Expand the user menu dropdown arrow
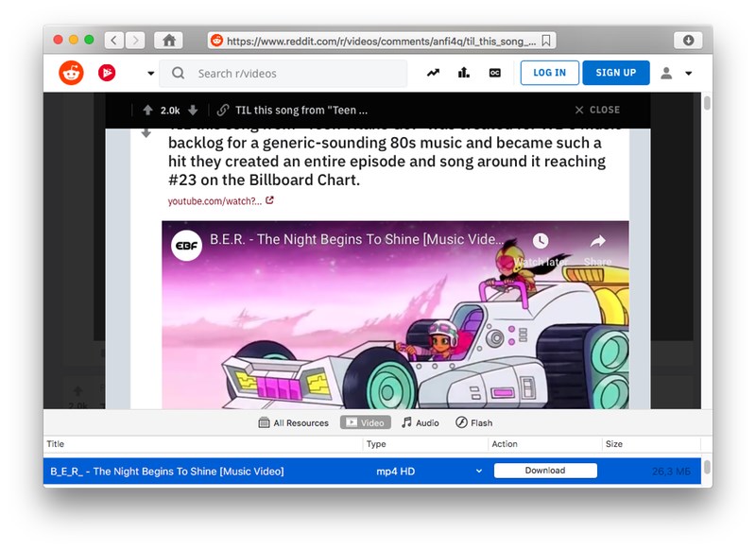The height and width of the screenshot is (550, 756). 689,74
